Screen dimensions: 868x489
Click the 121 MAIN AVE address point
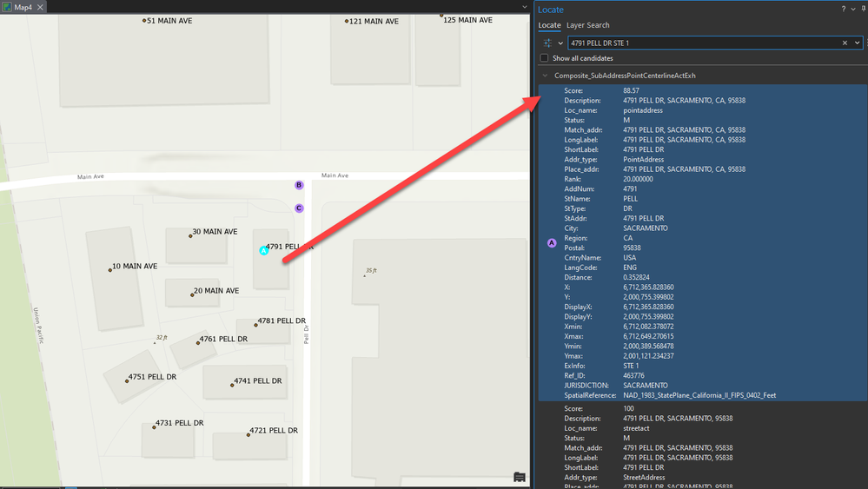[x=347, y=22]
